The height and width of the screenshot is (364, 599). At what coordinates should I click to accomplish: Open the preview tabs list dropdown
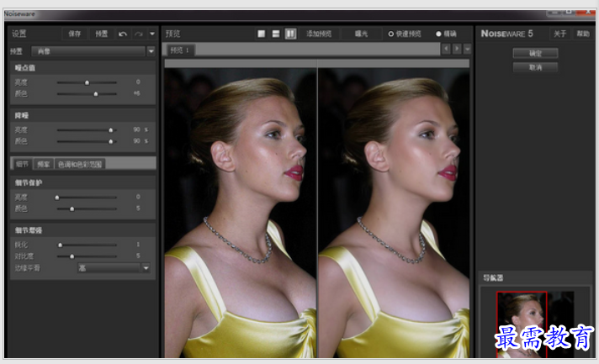pyautogui.click(x=467, y=50)
